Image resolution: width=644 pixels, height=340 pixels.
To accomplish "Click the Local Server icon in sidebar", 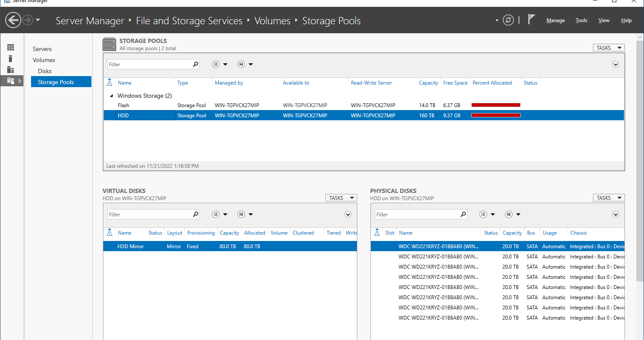I will pyautogui.click(x=11, y=59).
